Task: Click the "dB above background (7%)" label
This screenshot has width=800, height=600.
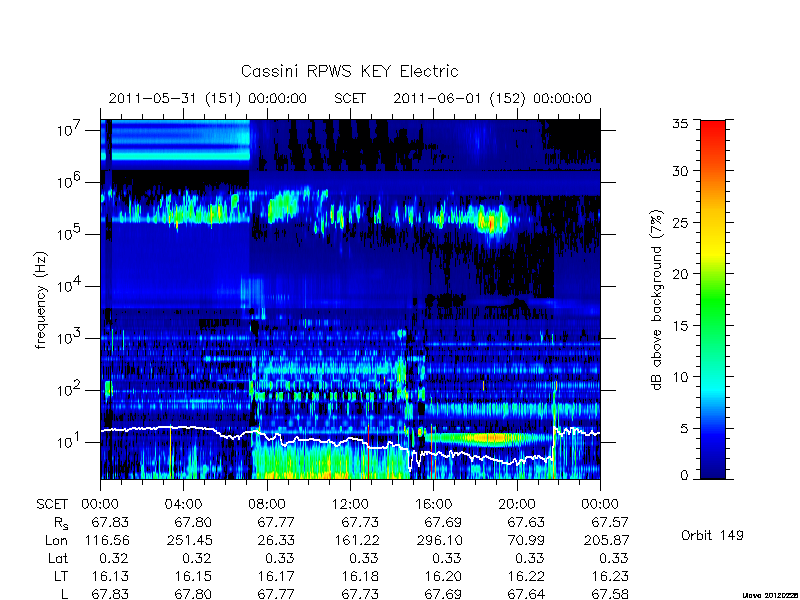Action: click(657, 300)
